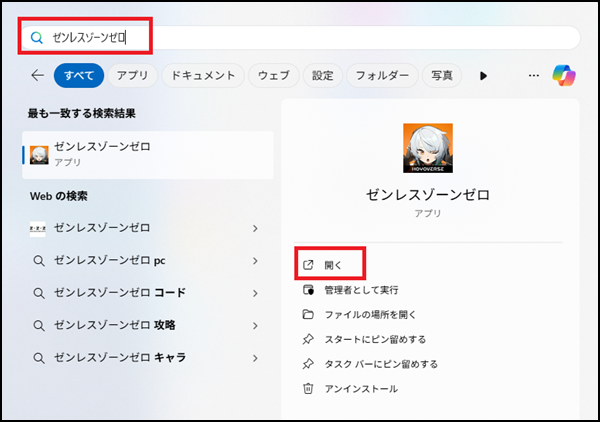Click the large game thumbnail in details pane
The width and height of the screenshot is (600, 422).
(x=428, y=148)
